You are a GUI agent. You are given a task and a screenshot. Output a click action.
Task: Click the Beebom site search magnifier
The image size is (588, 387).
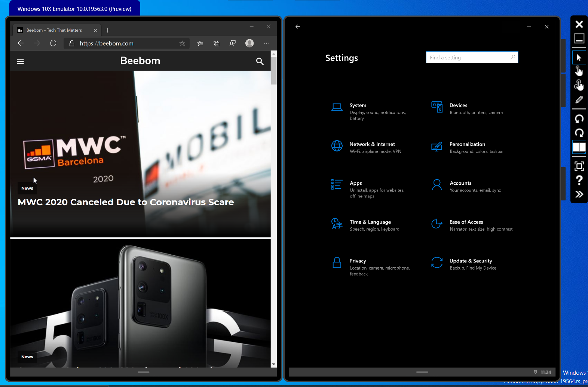click(260, 61)
